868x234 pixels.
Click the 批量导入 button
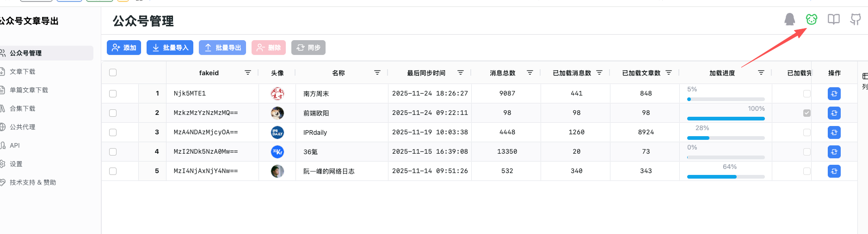(170, 48)
